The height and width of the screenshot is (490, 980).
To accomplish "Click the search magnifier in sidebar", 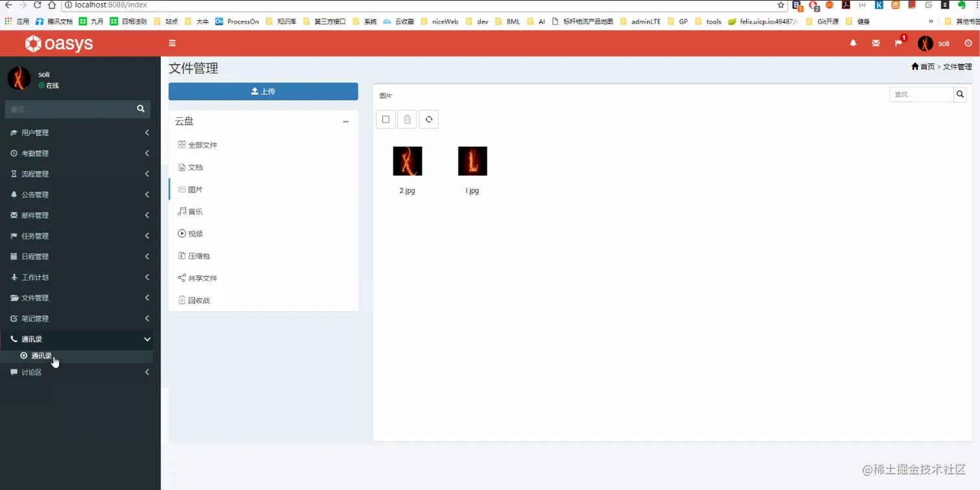I will pos(141,109).
